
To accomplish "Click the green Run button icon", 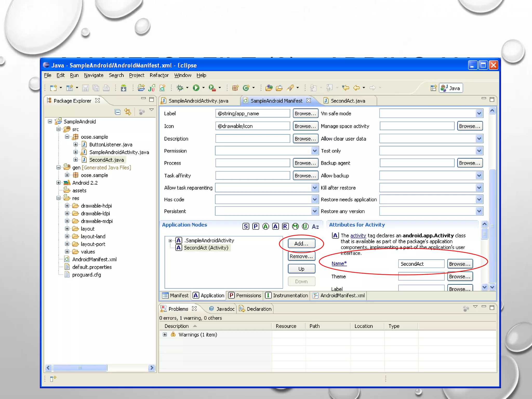I will 196,88.
